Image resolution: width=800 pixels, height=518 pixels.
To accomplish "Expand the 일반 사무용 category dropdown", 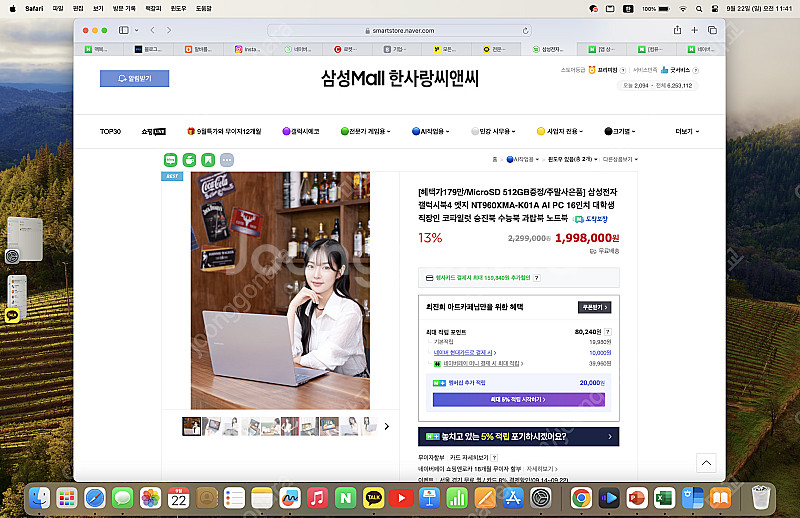I will coord(493,131).
